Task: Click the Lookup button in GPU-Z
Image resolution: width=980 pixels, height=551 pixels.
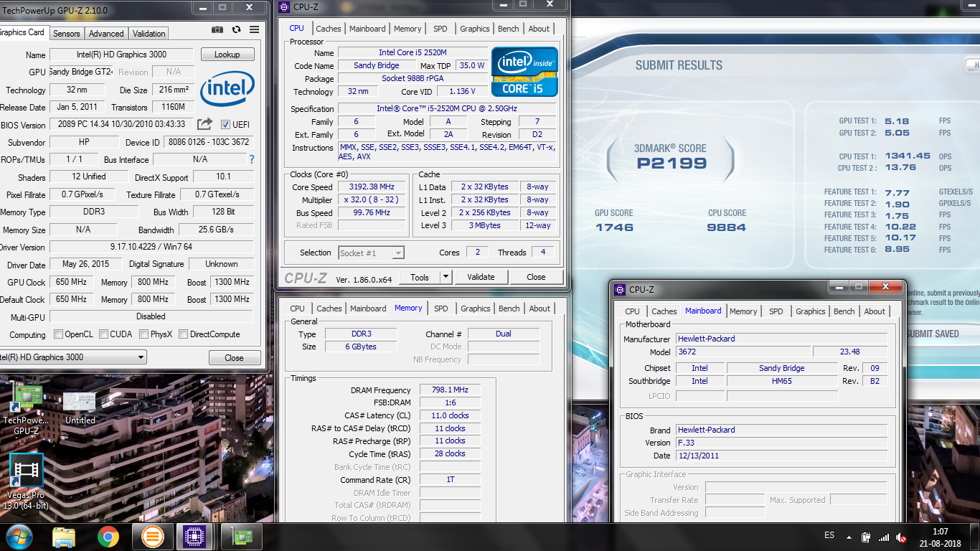Action: coord(227,55)
